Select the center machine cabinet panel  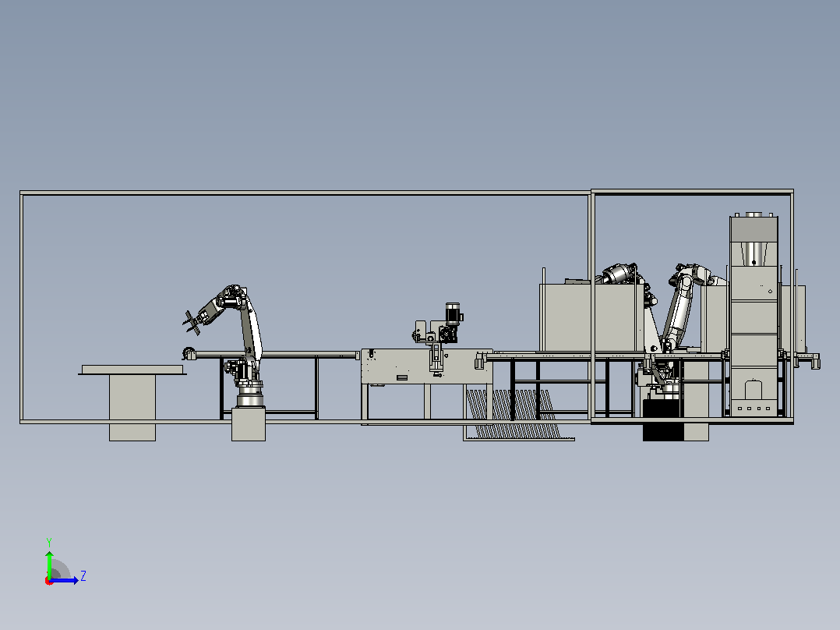click(427, 366)
